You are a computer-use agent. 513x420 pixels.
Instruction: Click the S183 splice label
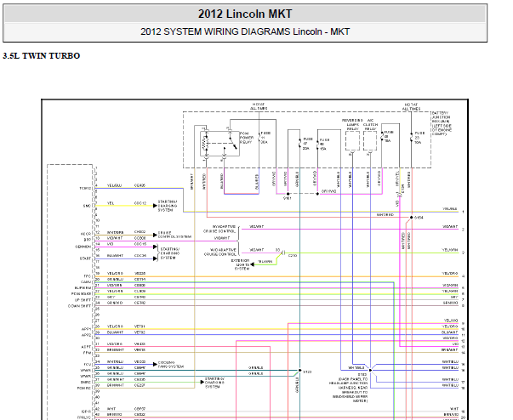[362, 375]
